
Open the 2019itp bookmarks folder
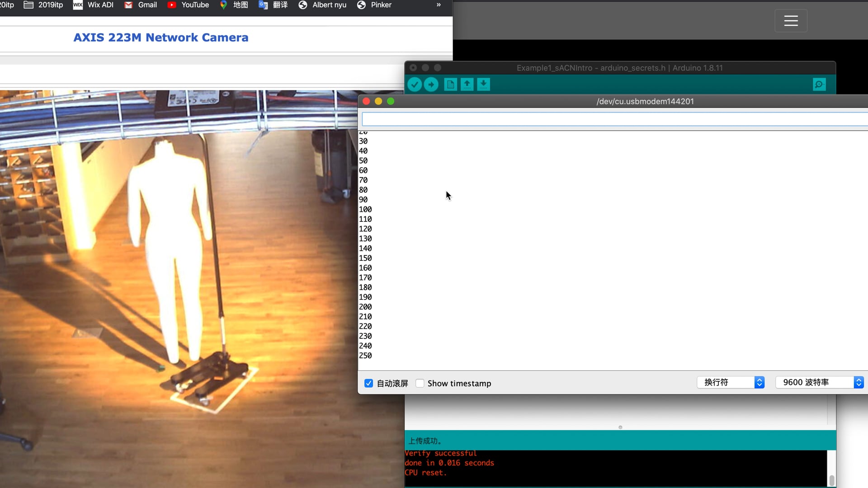click(x=43, y=5)
